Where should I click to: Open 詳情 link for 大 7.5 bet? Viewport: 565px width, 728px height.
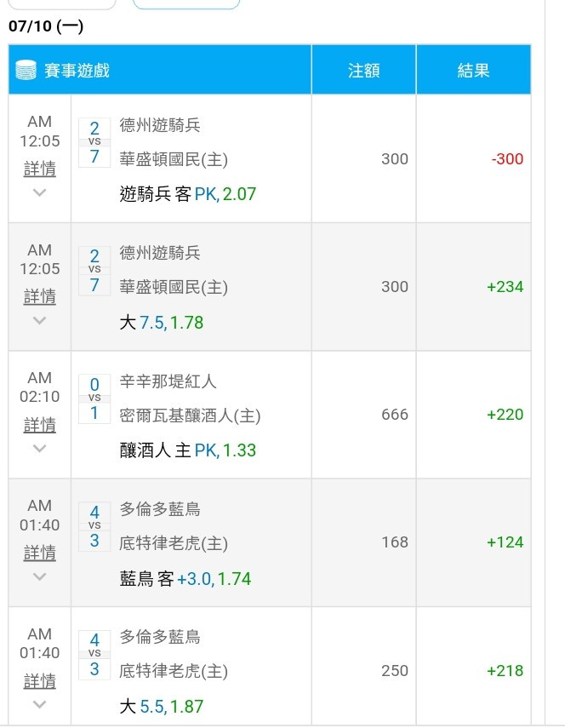coord(40,296)
